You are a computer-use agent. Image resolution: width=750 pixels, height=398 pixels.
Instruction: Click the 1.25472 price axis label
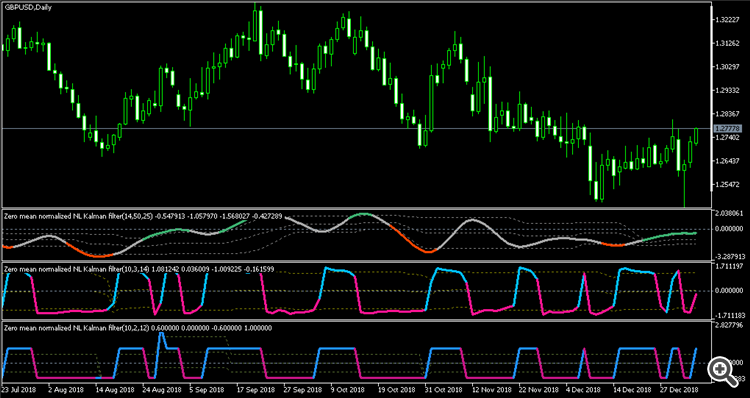pos(727,184)
